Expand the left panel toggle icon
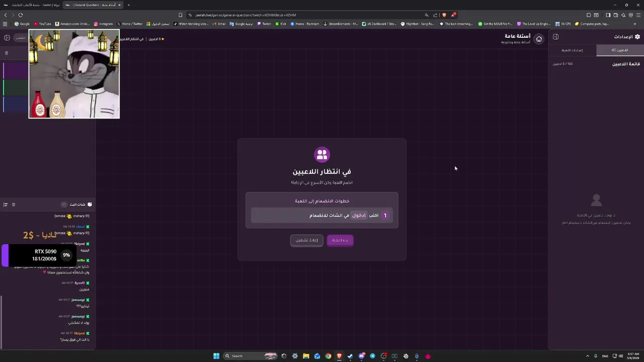Screen dimensions: 644x362 [7, 38]
